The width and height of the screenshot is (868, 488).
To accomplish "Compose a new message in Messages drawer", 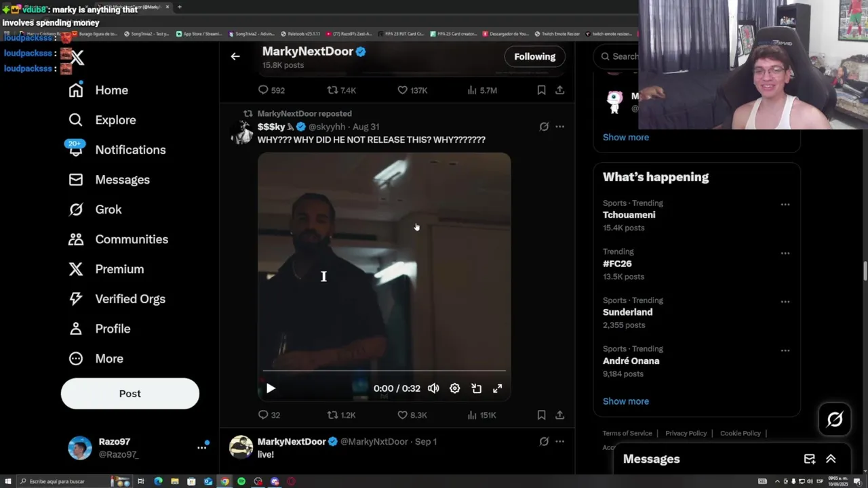I will click(810, 459).
